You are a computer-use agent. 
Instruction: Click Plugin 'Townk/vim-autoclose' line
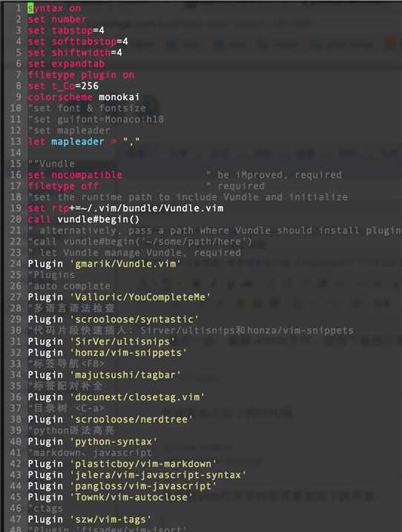tap(111, 497)
